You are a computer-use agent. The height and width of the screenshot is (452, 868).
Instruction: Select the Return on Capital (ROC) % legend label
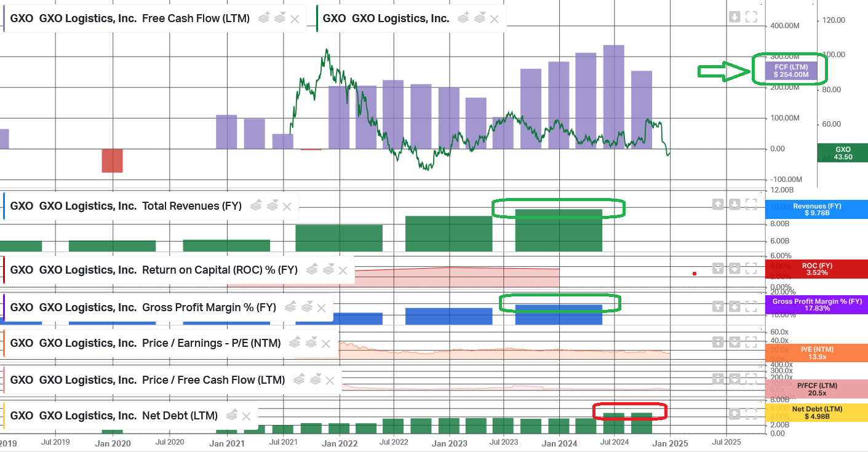154,270
